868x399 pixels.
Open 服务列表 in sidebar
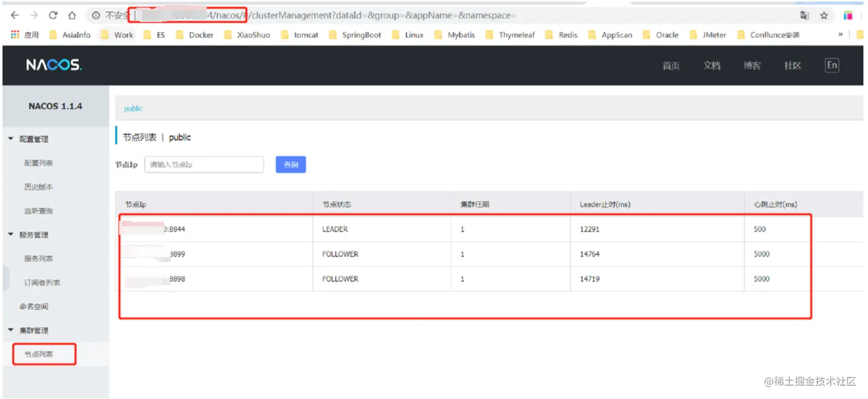point(38,259)
